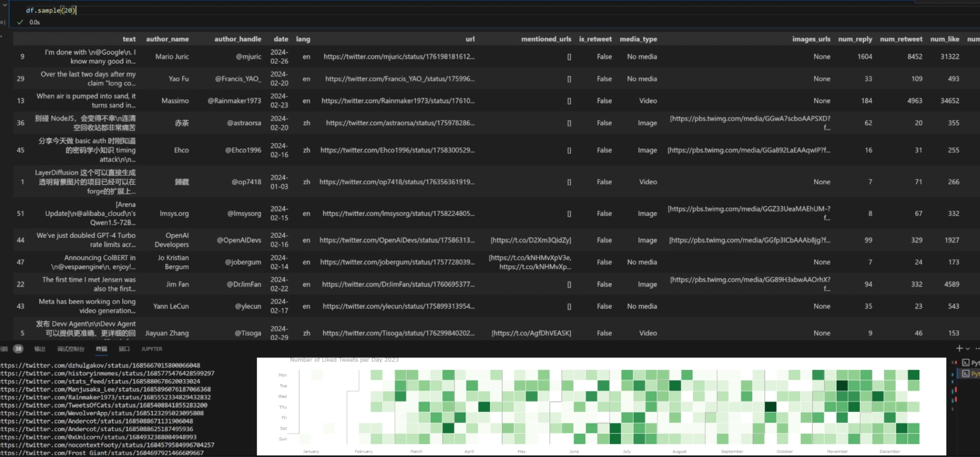Click the plus icon to add a new terminal

coord(960,348)
